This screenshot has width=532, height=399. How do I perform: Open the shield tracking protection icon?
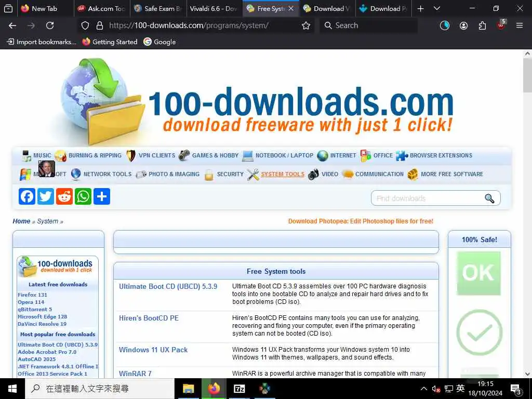pos(85,25)
